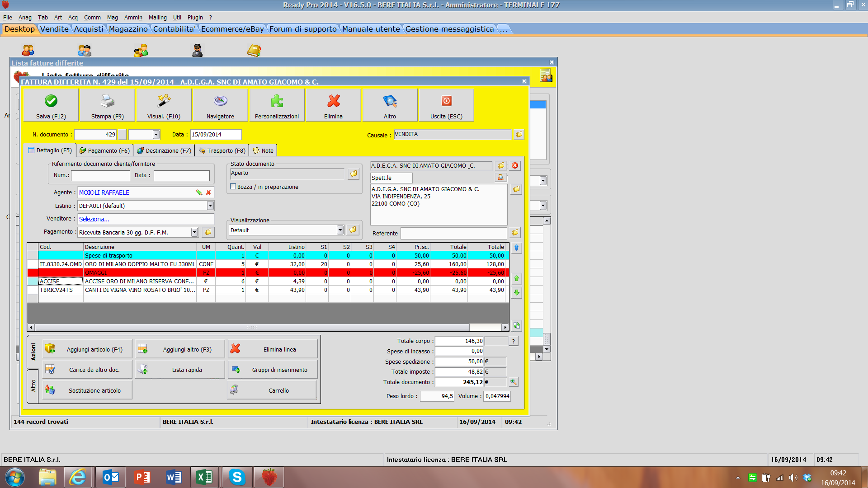Select TBRICV24TS row code cell

[x=61, y=290]
